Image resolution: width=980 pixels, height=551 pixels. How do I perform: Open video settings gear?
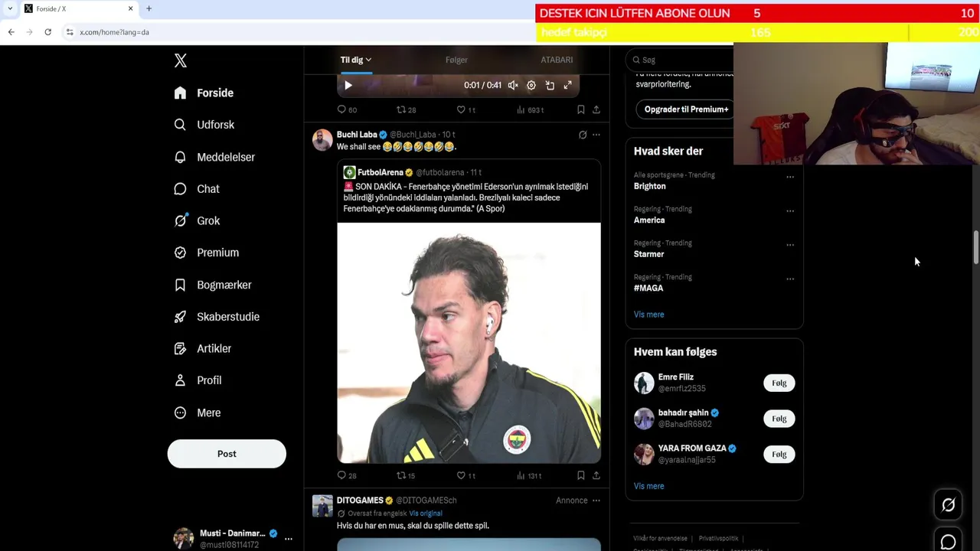click(531, 86)
